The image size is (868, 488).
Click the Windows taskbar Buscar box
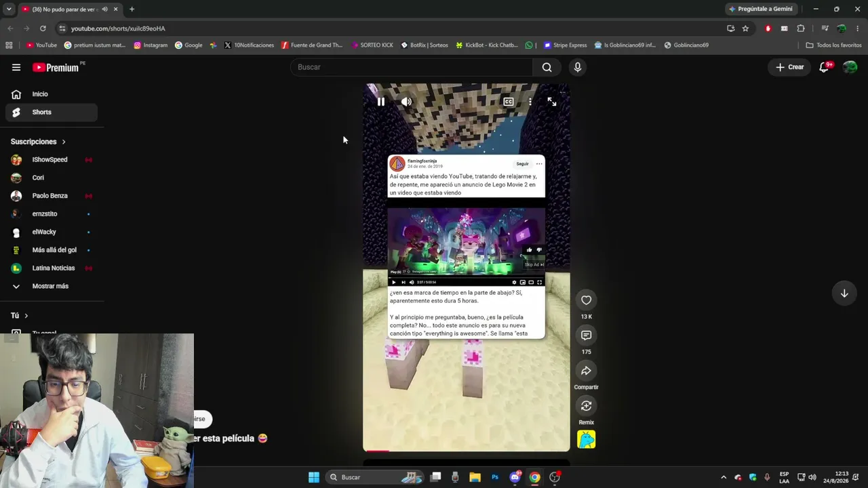click(374, 477)
